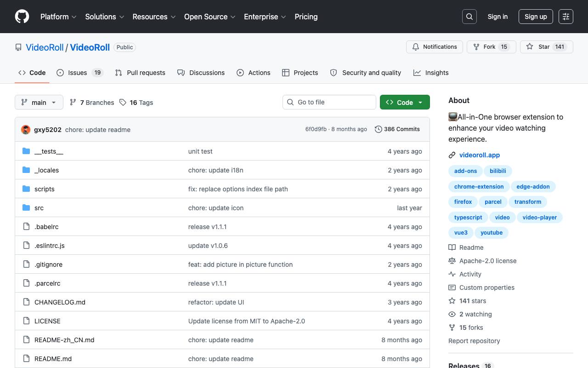Expand the Resources menu
This screenshot has height=368, width=588.
click(154, 17)
